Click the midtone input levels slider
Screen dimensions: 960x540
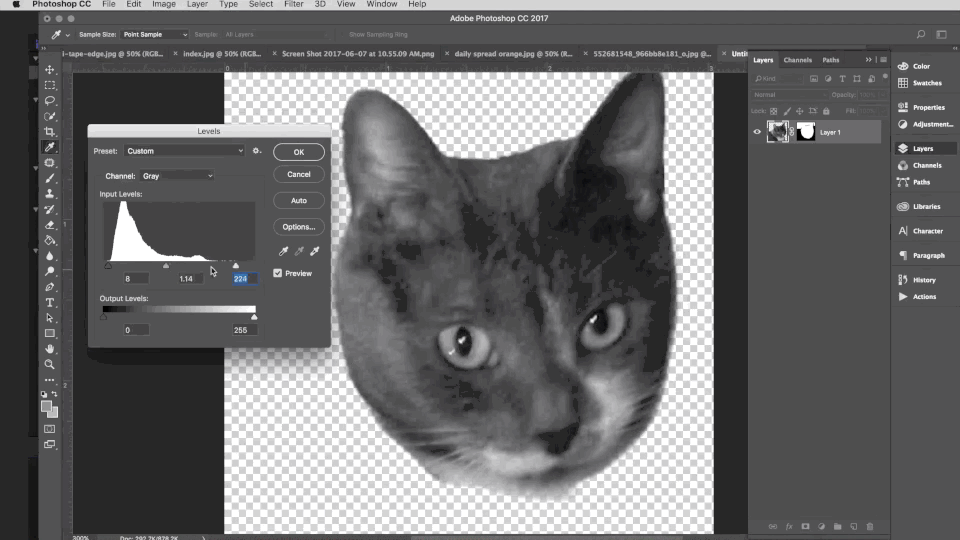[x=166, y=266]
